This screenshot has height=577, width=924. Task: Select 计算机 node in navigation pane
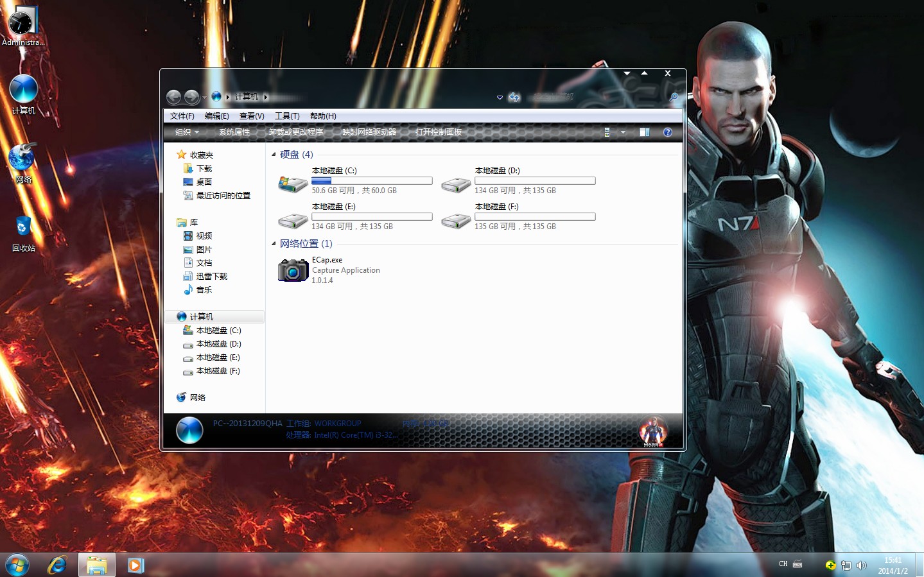[x=214, y=316]
